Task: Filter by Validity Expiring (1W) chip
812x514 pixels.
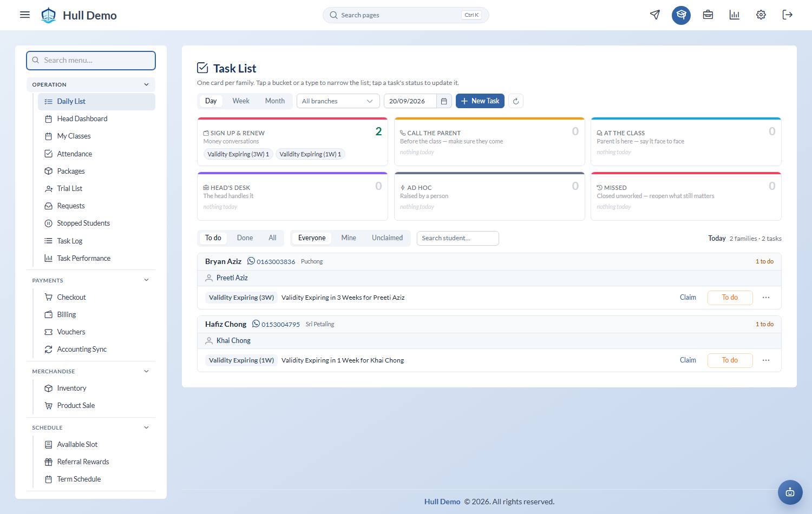Action: [310, 154]
